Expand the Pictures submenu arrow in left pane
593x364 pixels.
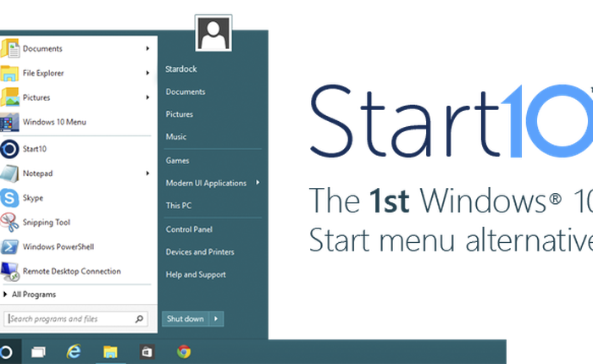147,97
